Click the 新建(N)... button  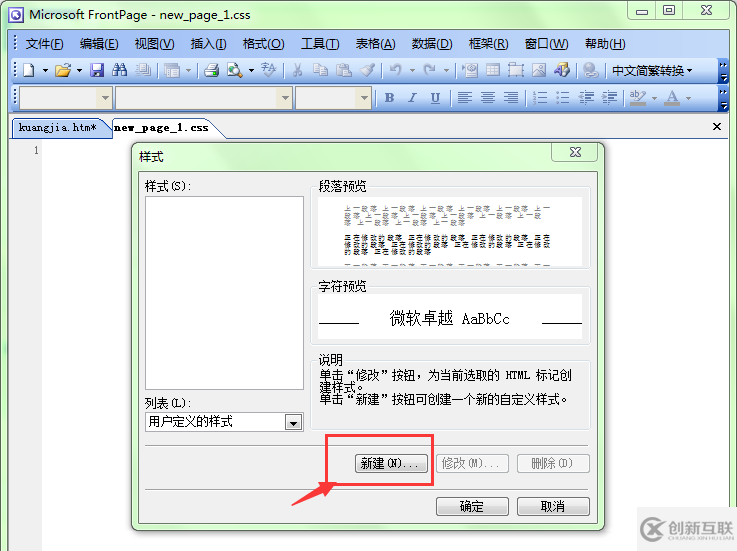(391, 463)
